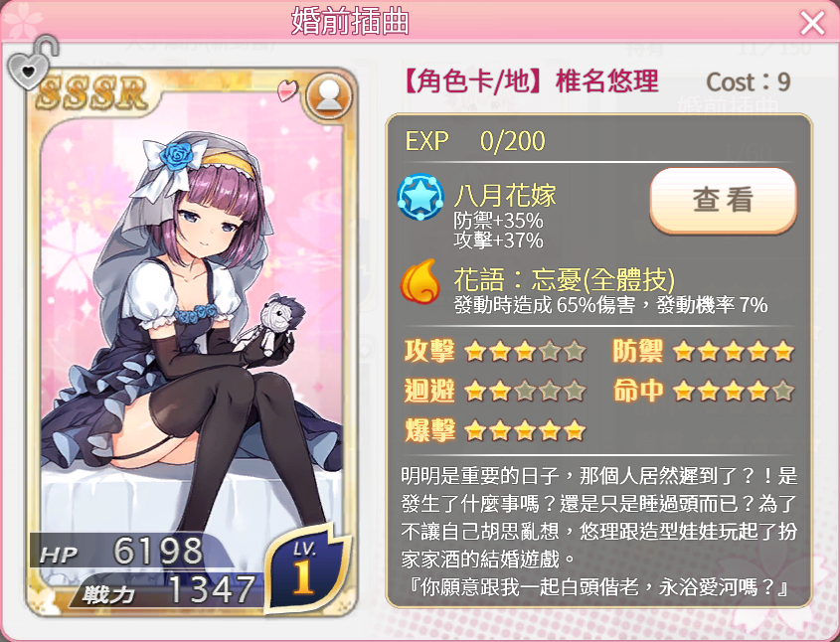Select the character card illustration

[x=191, y=343]
